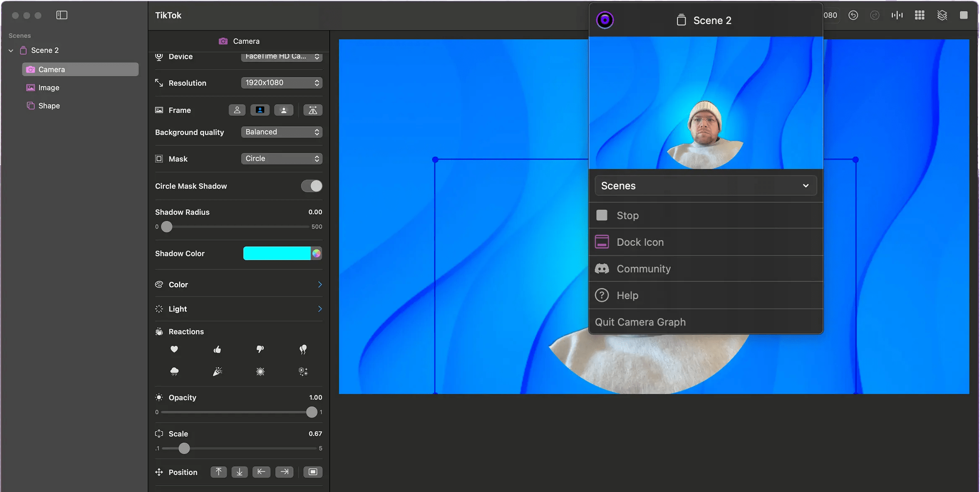980x492 pixels.
Task: Select the plain person frame option
Action: [237, 110]
